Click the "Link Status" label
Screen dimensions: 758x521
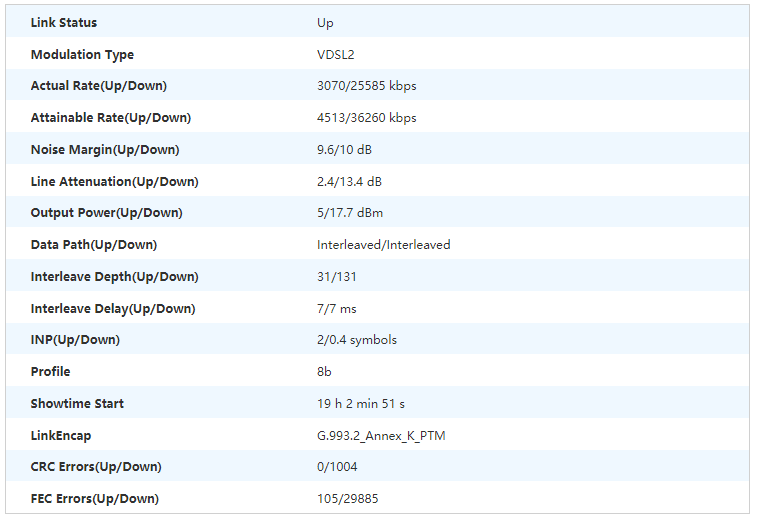pos(64,23)
